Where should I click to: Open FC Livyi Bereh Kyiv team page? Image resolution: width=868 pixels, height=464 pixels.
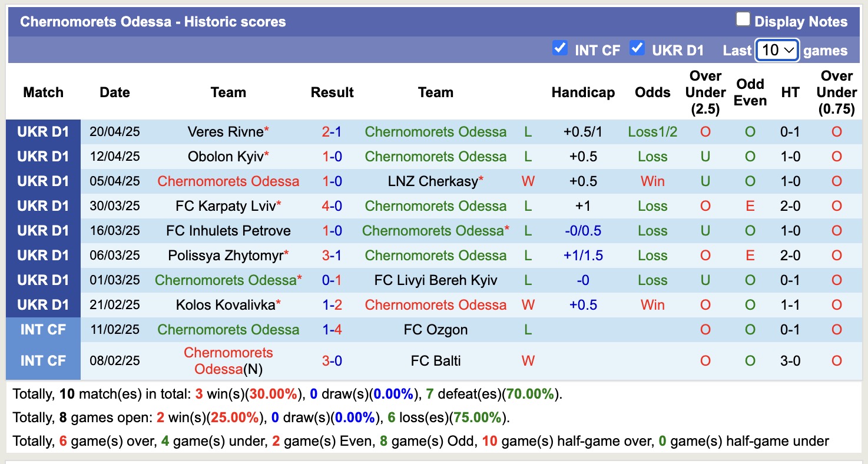coord(436,280)
